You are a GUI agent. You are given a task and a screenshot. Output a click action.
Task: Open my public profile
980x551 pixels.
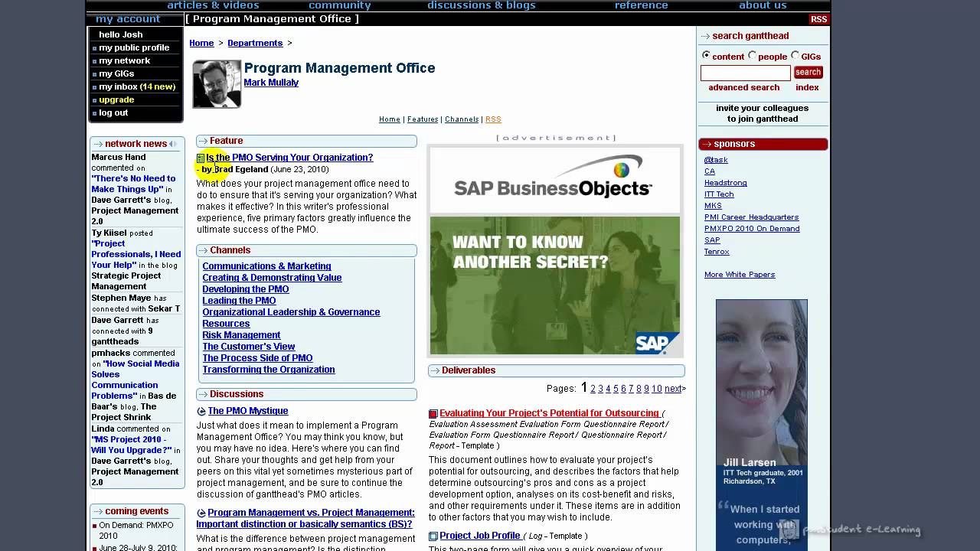pos(134,47)
